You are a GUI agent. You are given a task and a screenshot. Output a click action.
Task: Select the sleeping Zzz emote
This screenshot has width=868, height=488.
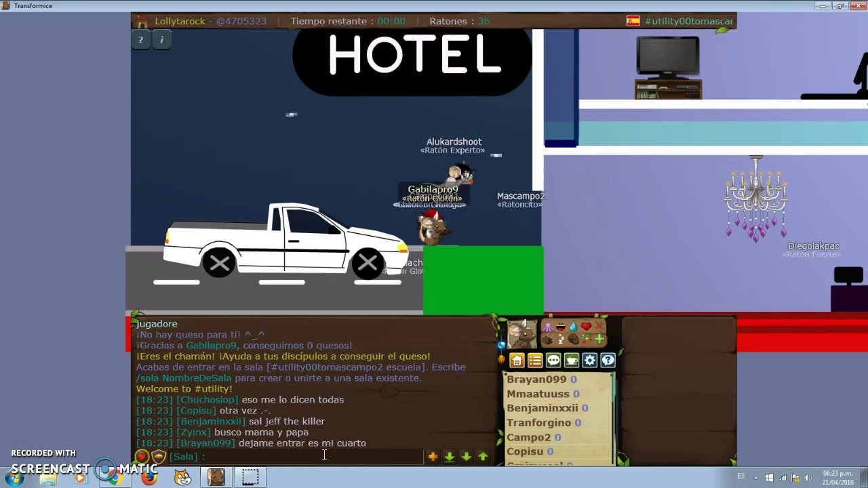[x=561, y=340]
